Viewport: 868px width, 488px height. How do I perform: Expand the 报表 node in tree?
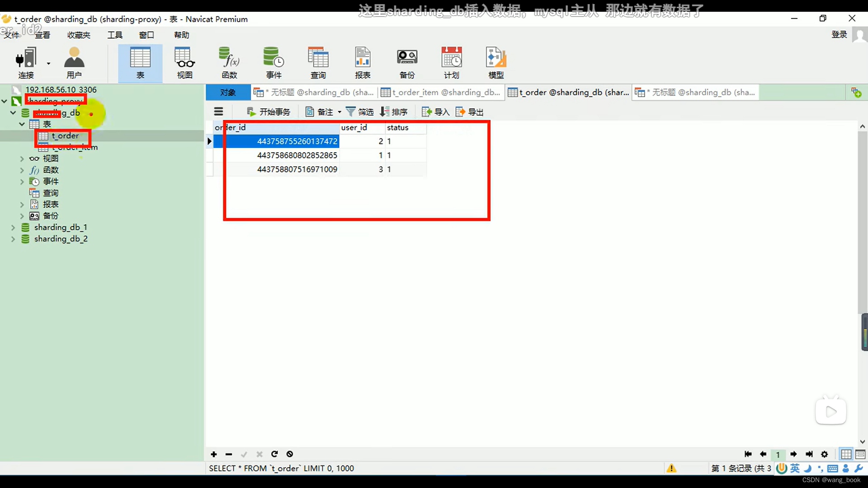click(x=22, y=204)
